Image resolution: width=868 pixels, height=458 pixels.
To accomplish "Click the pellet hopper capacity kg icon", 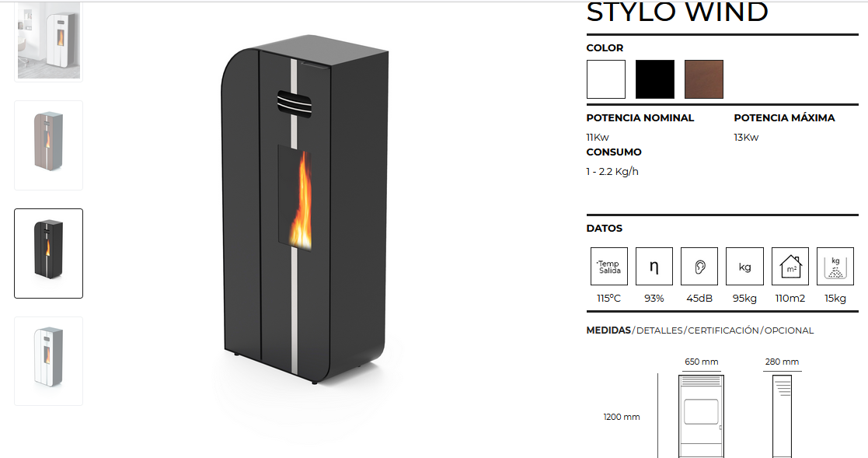I will tap(835, 267).
